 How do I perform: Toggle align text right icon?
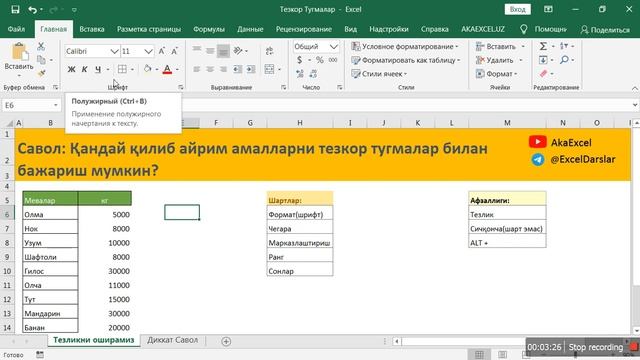click(x=223, y=69)
